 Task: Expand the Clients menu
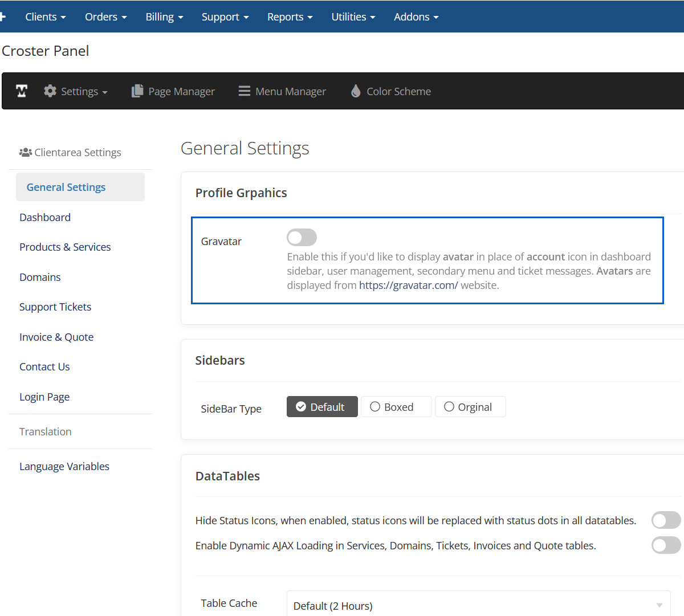click(45, 17)
